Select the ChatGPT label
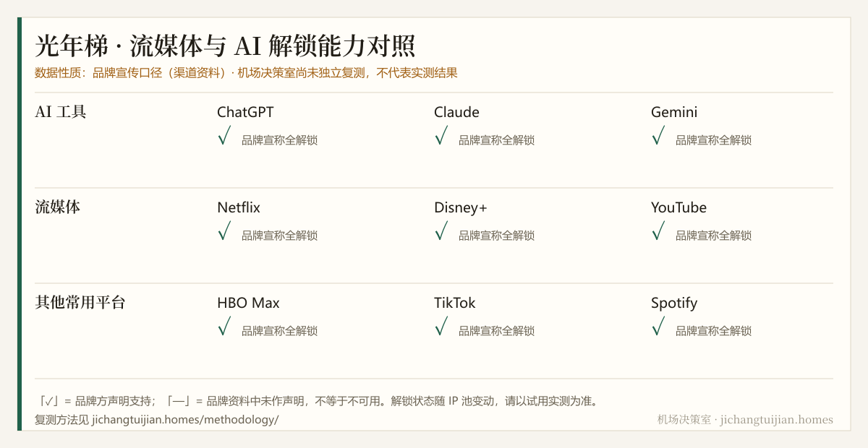 245,112
